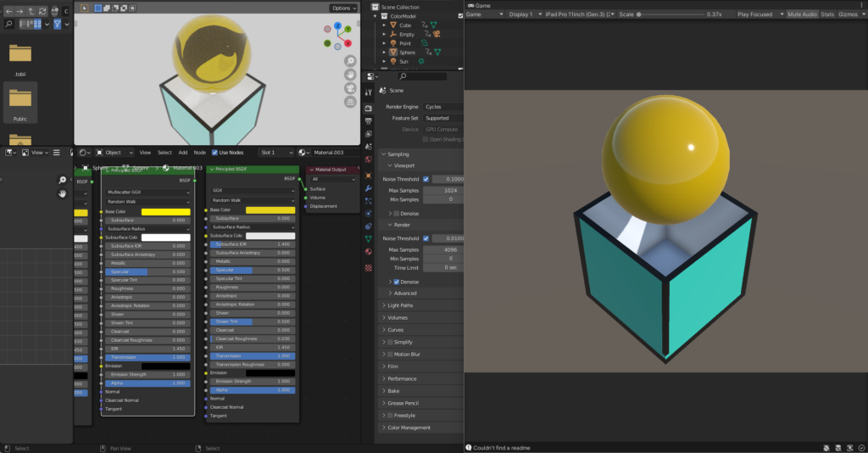This screenshot has height=453, width=868.
Task: Open the Modifiers wrench tab
Action: click(x=369, y=188)
